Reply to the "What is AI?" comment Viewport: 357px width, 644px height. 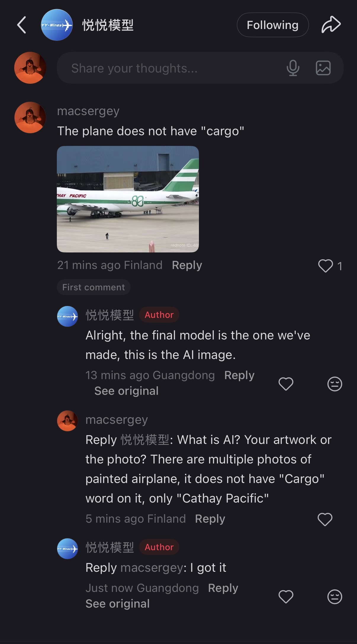pyautogui.click(x=210, y=519)
